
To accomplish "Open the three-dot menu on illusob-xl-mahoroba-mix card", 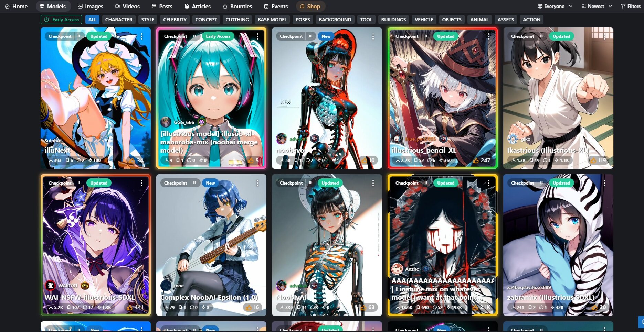I will (257, 36).
